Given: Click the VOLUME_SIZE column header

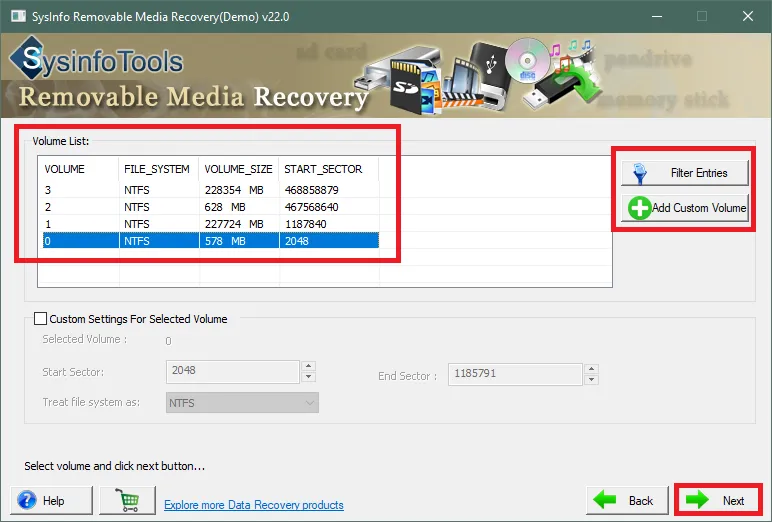Looking at the screenshot, I should [x=239, y=169].
